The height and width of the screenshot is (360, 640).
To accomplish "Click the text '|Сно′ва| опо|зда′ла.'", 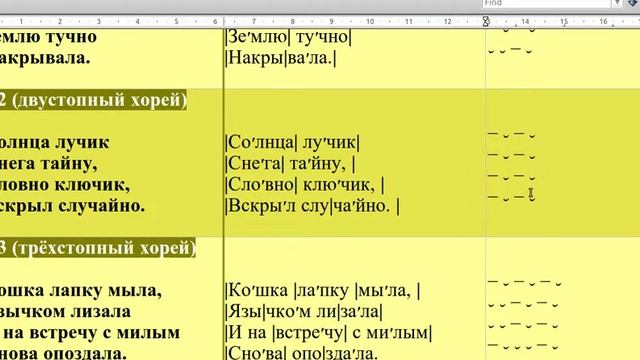I will (302, 353).
